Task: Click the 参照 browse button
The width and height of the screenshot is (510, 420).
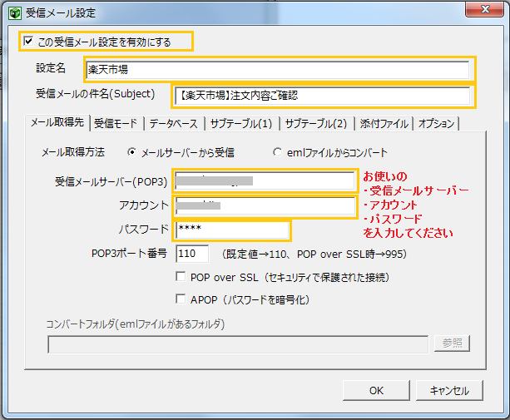Action: click(452, 343)
